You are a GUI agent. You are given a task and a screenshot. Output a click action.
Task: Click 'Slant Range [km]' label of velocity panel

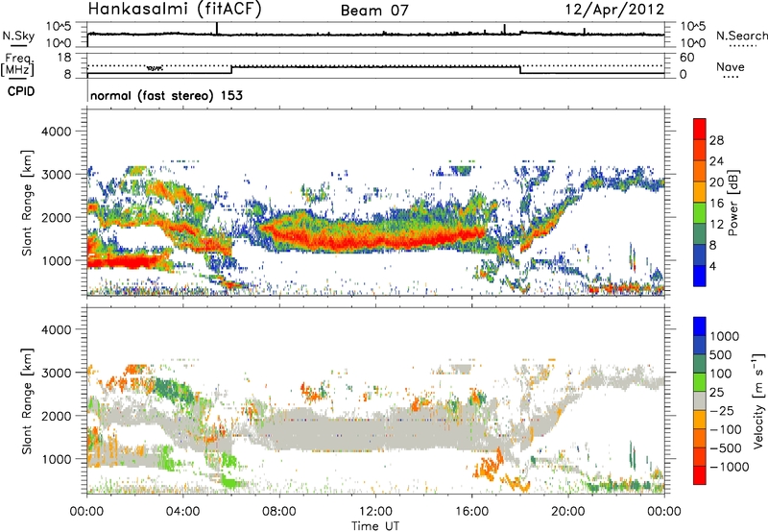[27, 400]
